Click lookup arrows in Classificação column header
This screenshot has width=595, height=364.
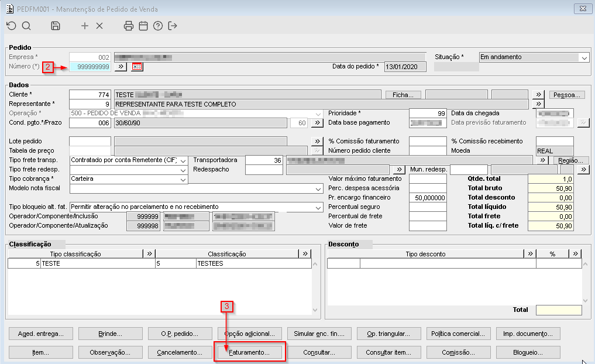(305, 253)
